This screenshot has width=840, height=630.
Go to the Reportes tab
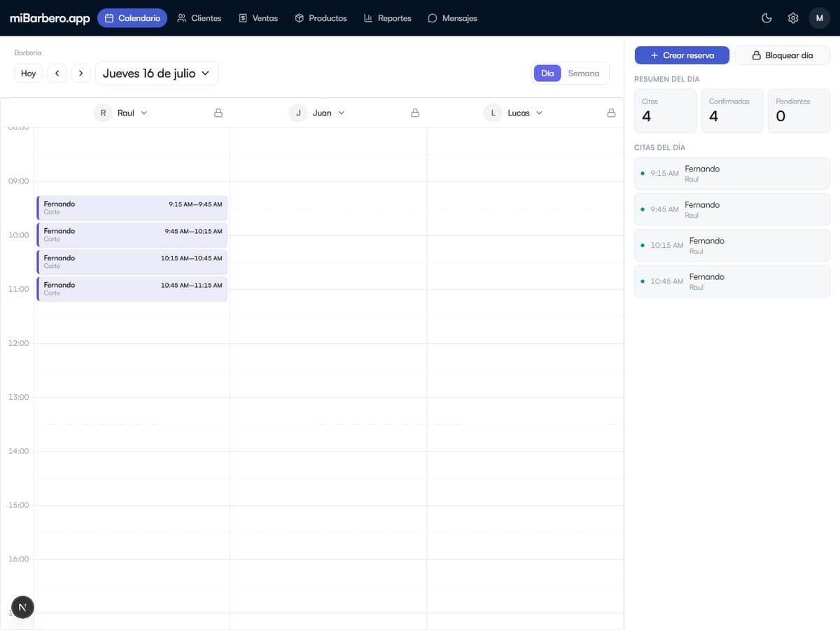[388, 18]
